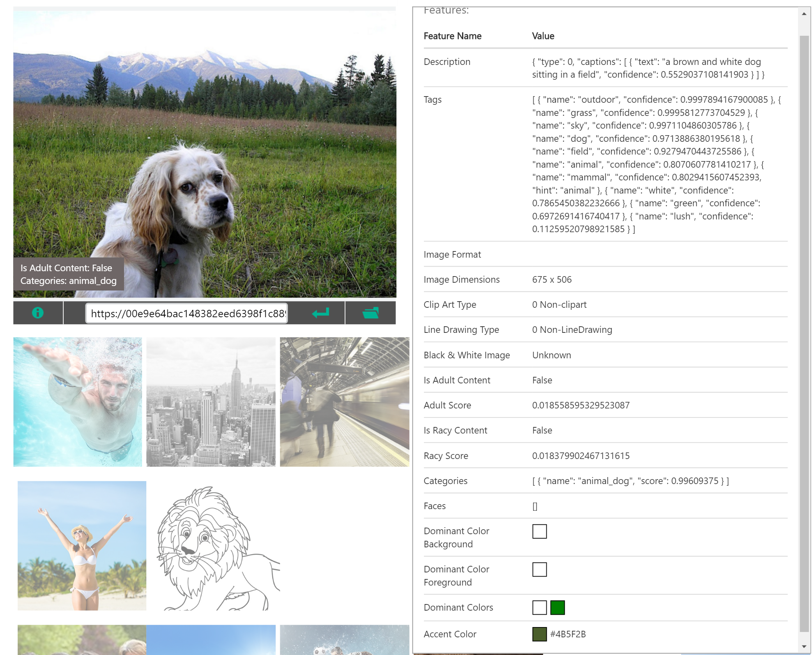Click the green info icon
The image size is (812, 655).
coord(38,313)
